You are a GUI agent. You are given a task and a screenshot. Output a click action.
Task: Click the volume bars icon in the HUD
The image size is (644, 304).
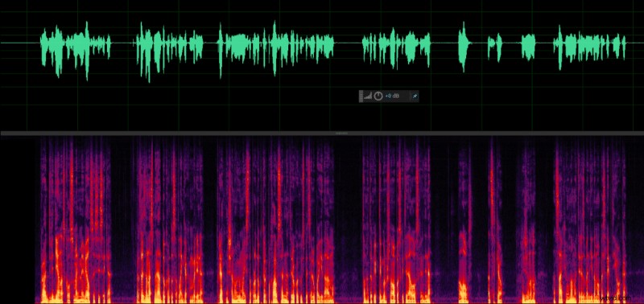368,96
